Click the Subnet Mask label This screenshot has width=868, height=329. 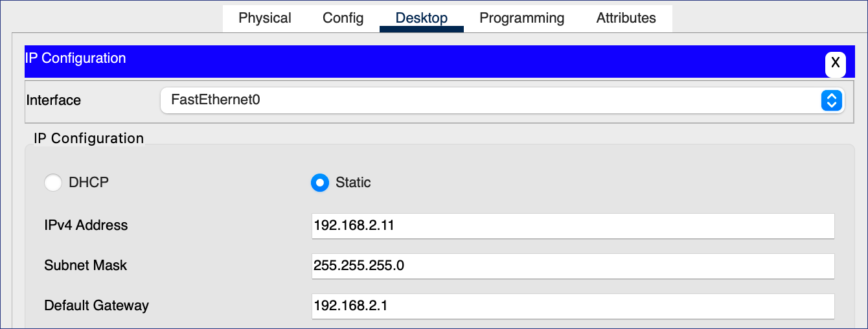(86, 266)
